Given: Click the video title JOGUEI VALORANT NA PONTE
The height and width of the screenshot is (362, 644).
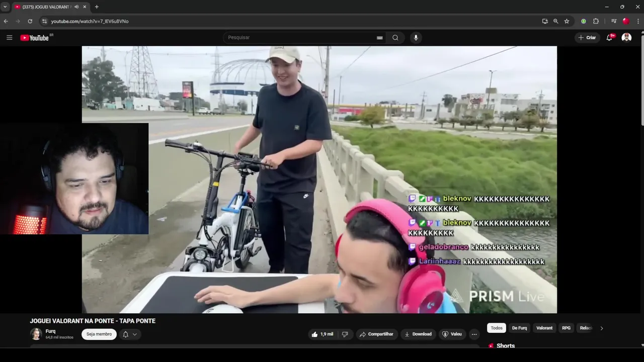Looking at the screenshot, I should point(93,321).
